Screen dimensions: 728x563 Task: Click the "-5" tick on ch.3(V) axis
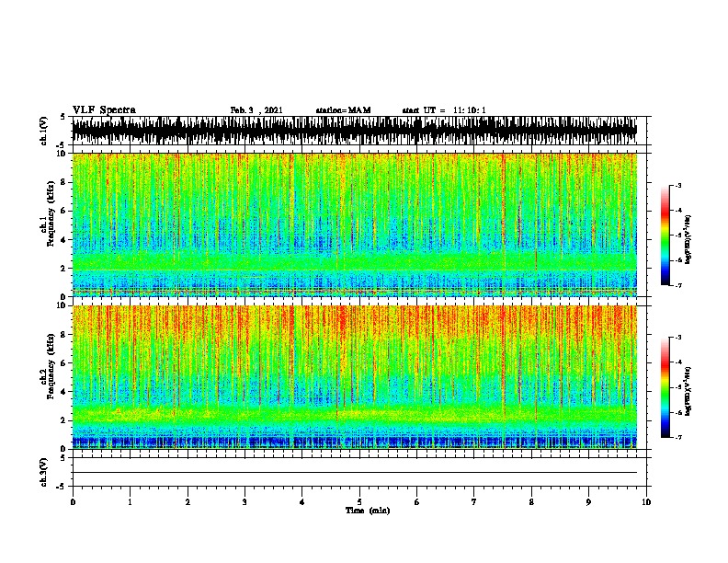click(x=62, y=487)
